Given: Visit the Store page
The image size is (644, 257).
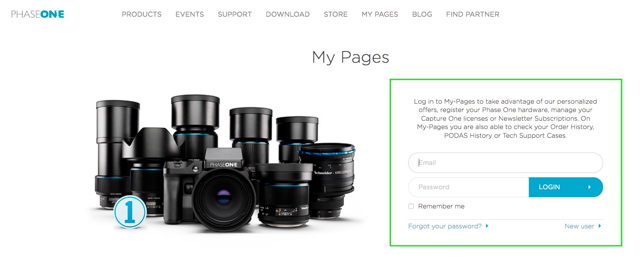Looking at the screenshot, I should click(x=336, y=14).
